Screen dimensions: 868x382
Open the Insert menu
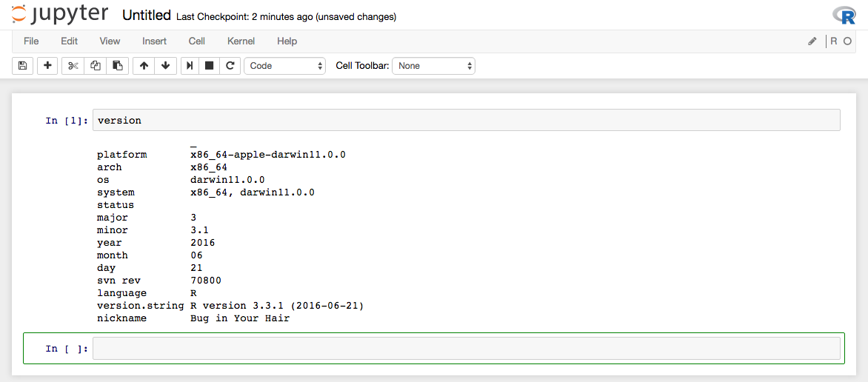(x=154, y=41)
